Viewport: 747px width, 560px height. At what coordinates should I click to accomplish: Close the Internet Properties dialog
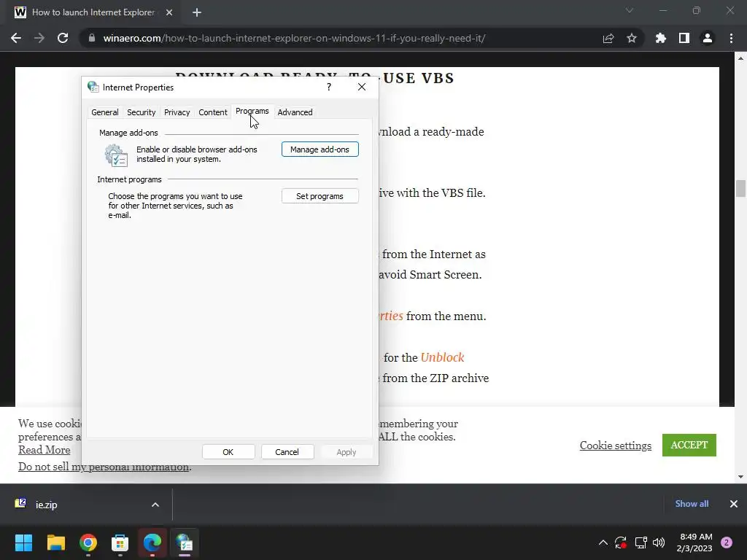[362, 87]
